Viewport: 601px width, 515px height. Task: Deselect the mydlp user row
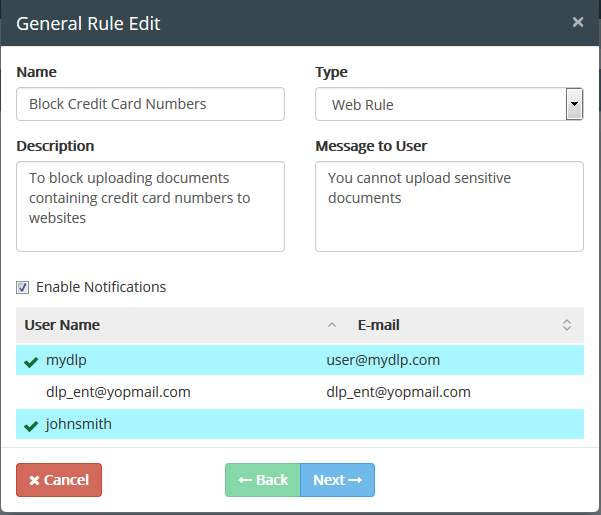click(300, 360)
